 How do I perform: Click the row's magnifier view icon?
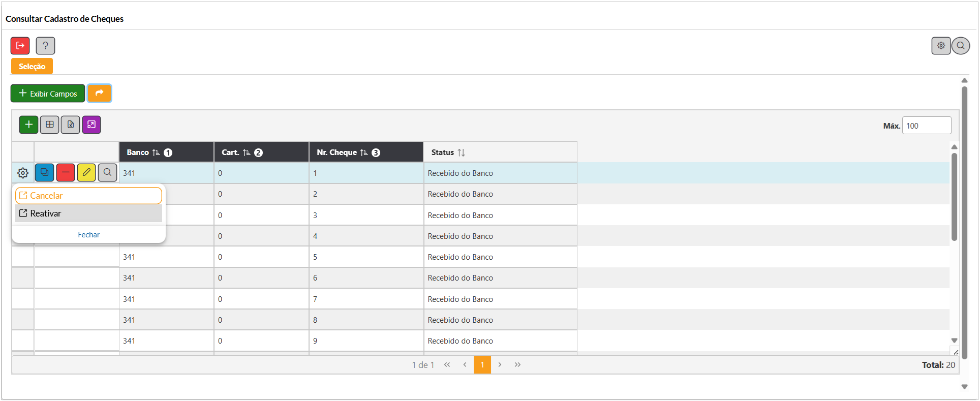pyautogui.click(x=107, y=173)
